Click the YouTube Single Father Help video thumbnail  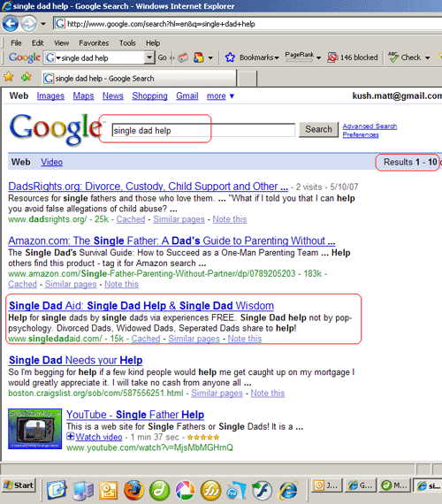tap(34, 429)
